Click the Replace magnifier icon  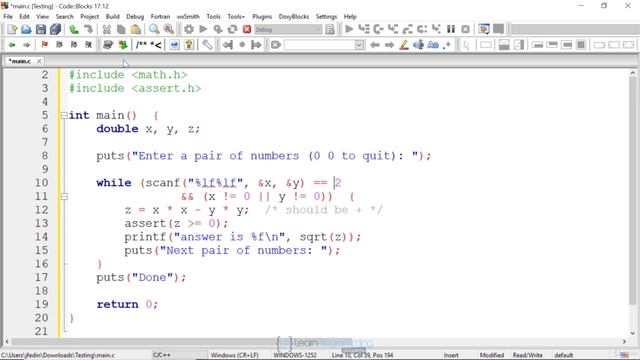coord(169,29)
